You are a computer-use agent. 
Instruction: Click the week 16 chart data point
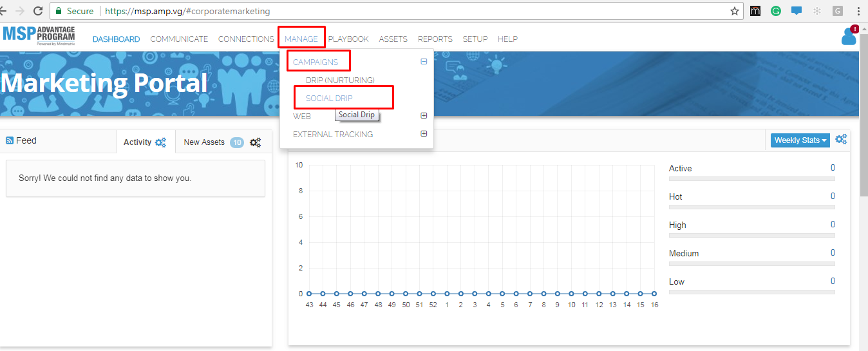point(654,294)
